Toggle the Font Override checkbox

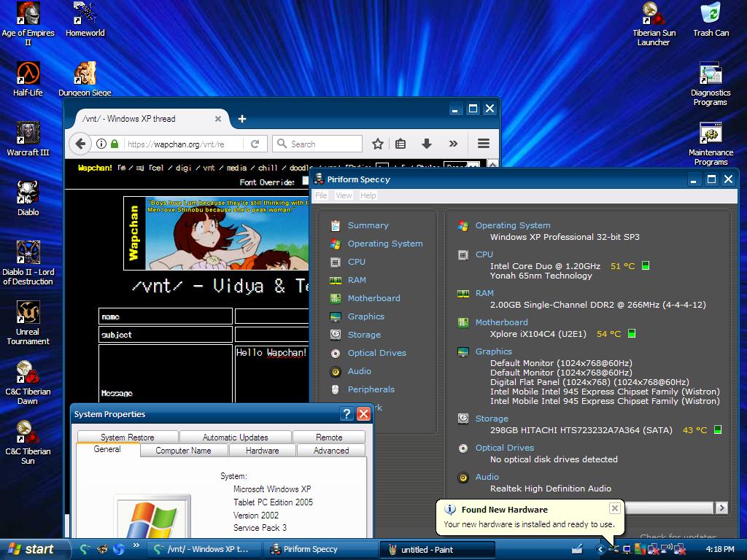(x=306, y=182)
